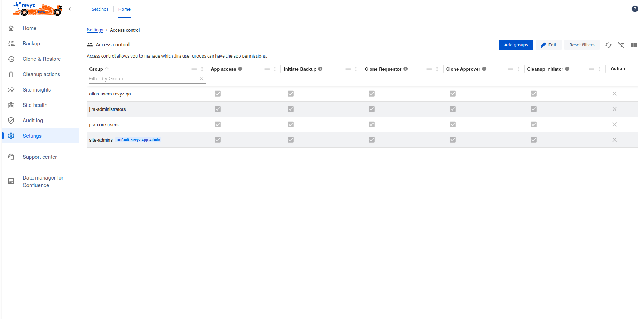
Task: Click the Filter by Group field
Action: (x=142, y=79)
